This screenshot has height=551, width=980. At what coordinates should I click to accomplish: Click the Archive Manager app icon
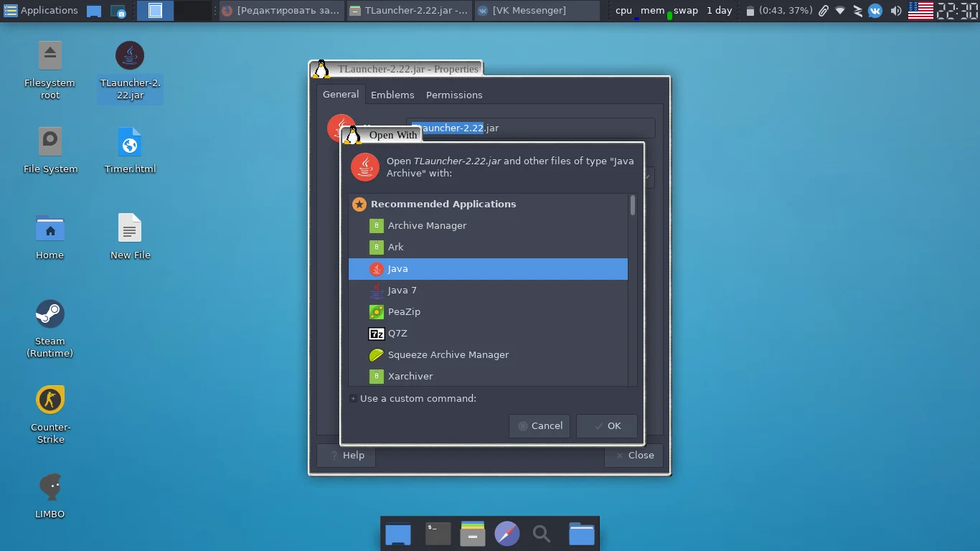tap(377, 225)
